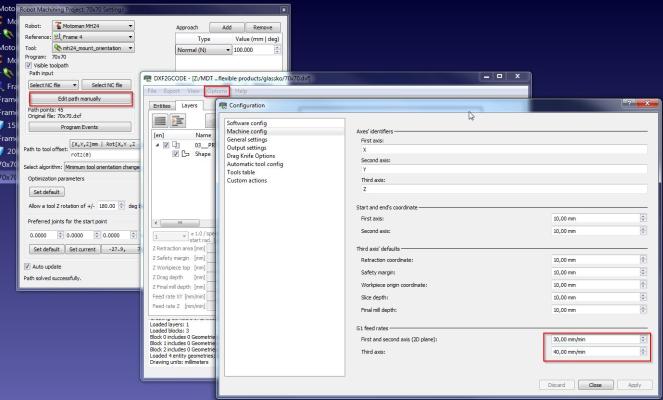Click the list view icon in Layers tab

click(162, 119)
